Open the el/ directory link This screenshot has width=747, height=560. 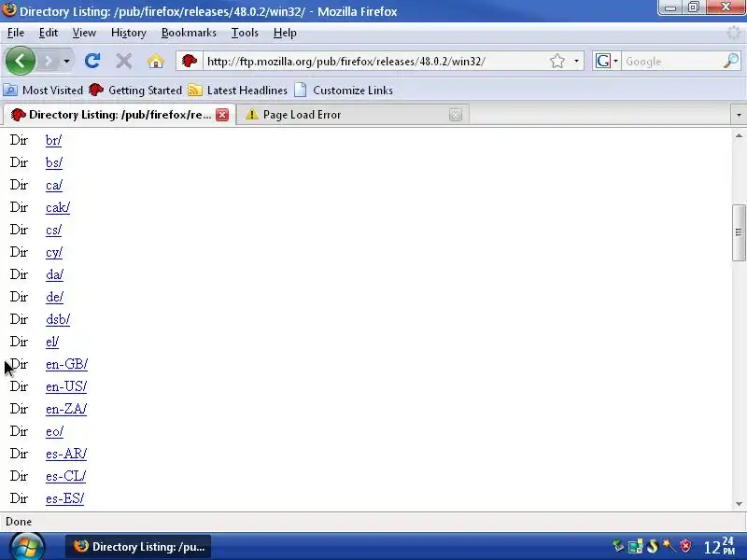pyautogui.click(x=52, y=342)
